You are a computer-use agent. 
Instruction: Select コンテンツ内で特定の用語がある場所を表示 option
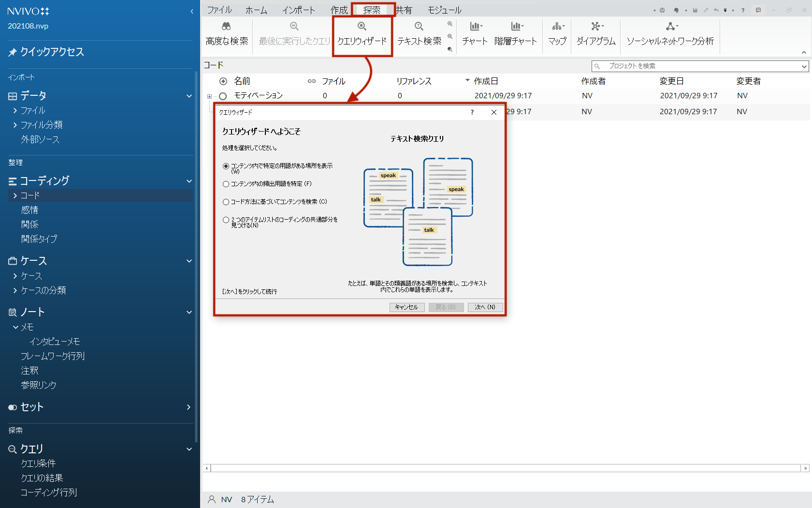point(226,166)
